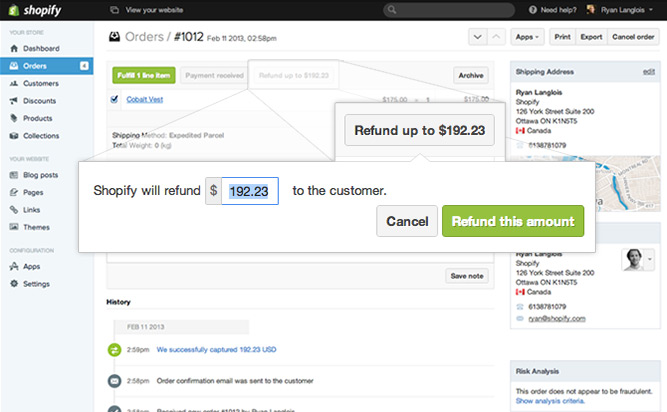Go to Products page
The width and height of the screenshot is (667, 412).
click(37, 118)
